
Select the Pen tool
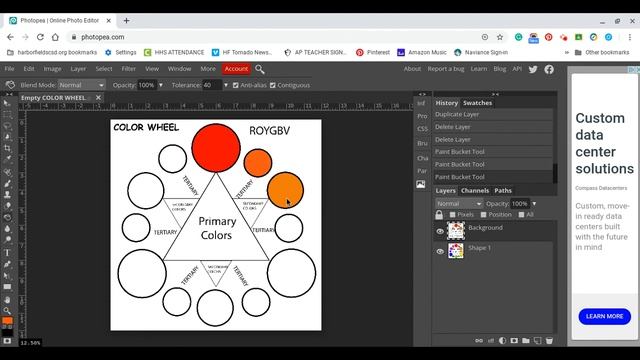[x=7, y=264]
